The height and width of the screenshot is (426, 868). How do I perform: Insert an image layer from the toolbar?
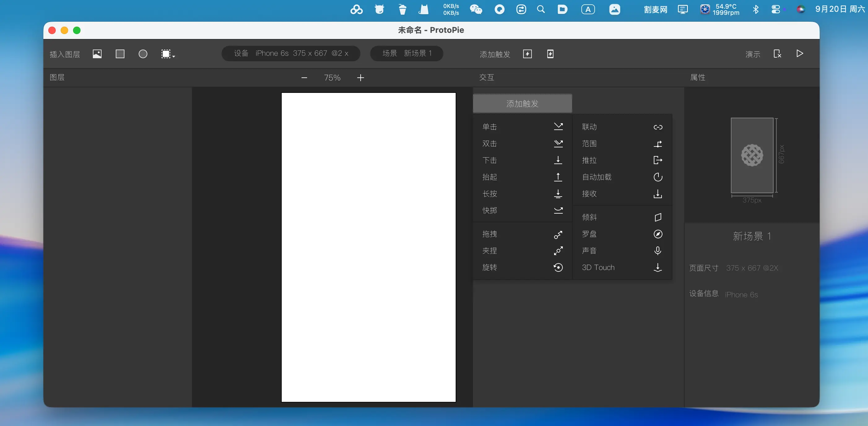[x=97, y=54]
